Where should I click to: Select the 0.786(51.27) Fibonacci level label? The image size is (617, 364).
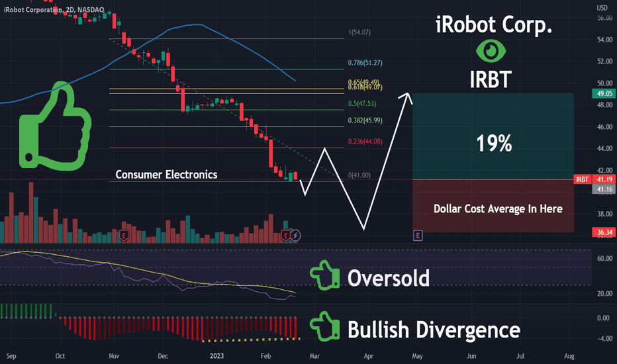point(365,63)
